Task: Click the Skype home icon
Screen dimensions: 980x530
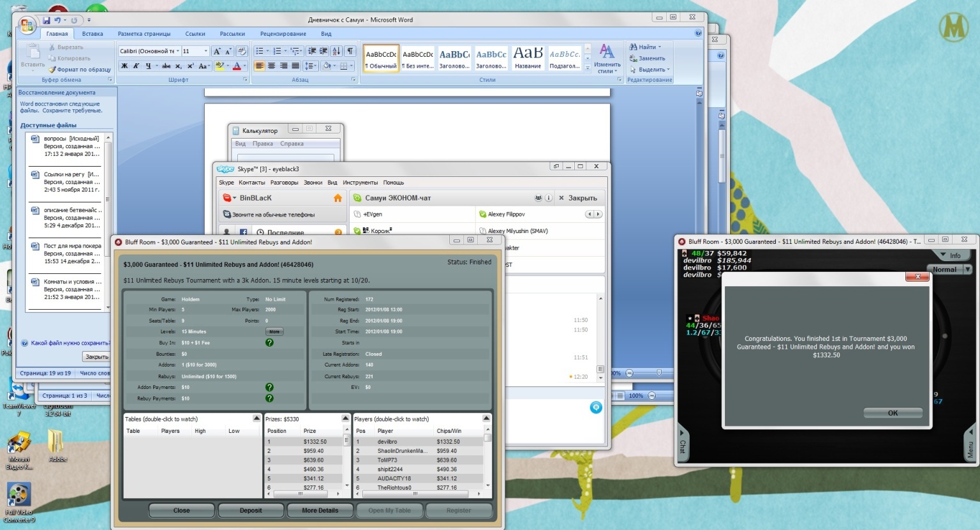Action: click(338, 198)
